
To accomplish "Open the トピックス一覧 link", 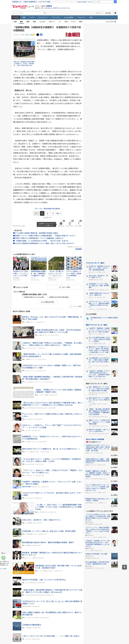I will click(x=111, y=22).
